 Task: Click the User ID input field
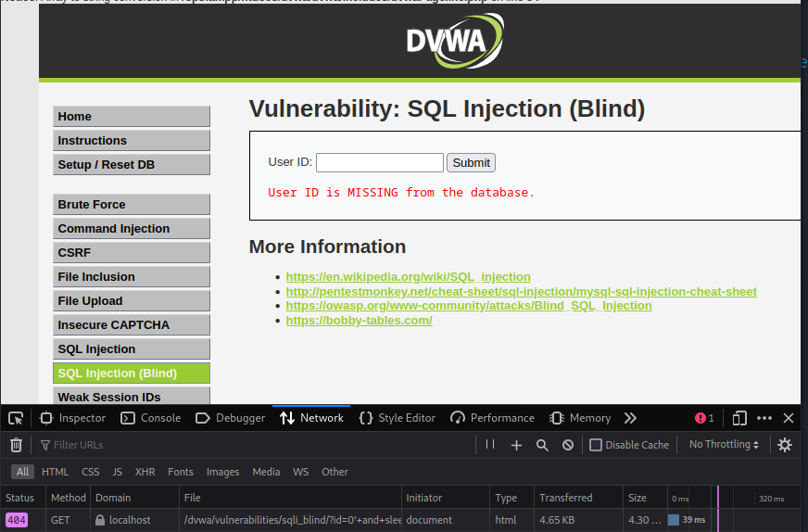click(x=380, y=162)
